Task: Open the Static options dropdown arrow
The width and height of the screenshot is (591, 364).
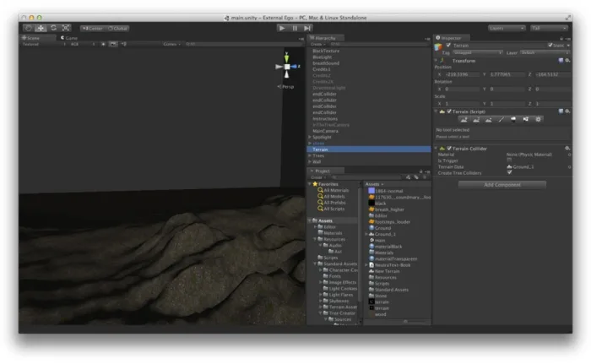Action: point(568,46)
